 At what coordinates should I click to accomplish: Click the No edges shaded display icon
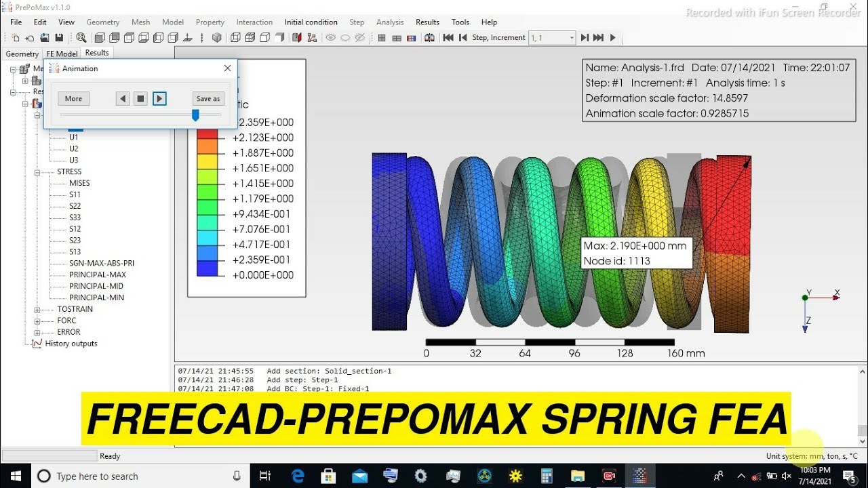coord(279,38)
